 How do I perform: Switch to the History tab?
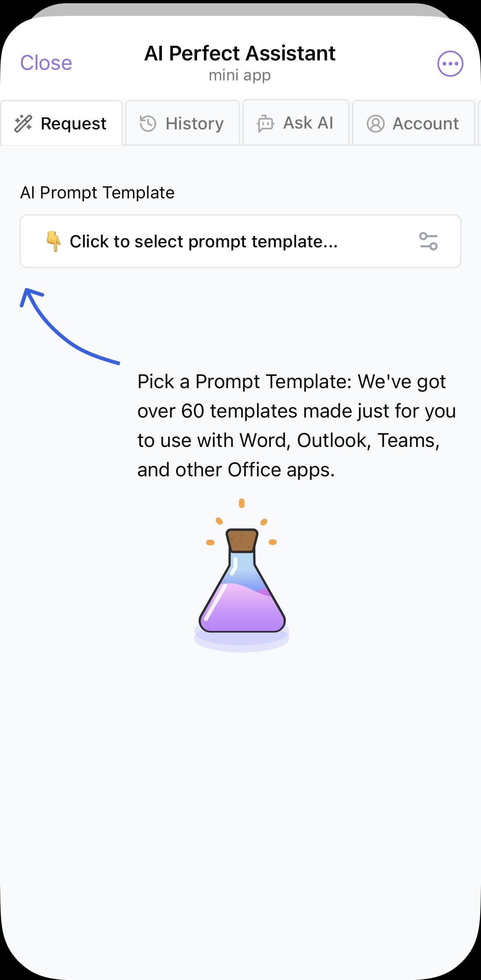click(182, 123)
